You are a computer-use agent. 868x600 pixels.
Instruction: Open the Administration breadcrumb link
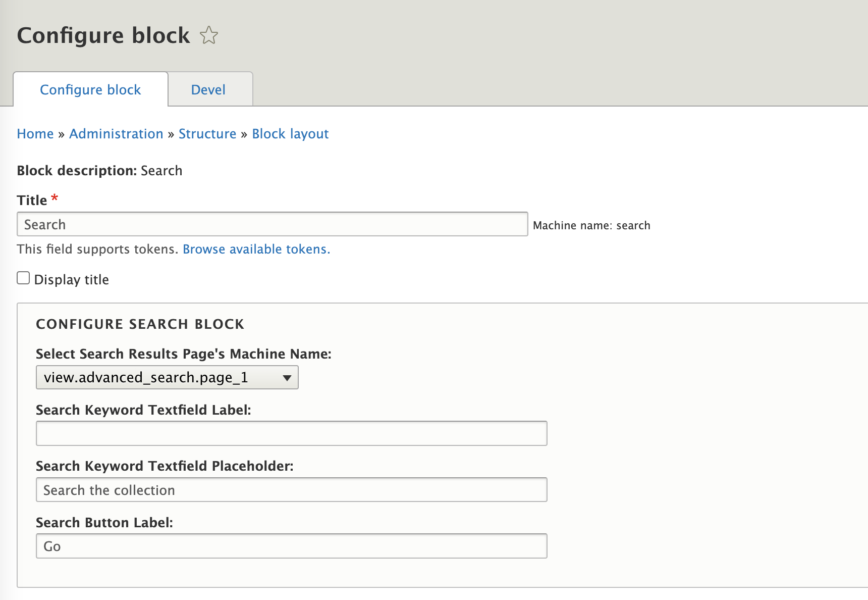(116, 134)
